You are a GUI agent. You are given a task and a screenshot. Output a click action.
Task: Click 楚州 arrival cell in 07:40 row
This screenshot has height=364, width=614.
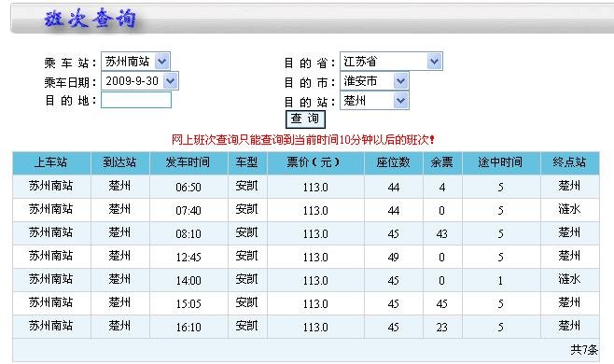click(x=119, y=209)
